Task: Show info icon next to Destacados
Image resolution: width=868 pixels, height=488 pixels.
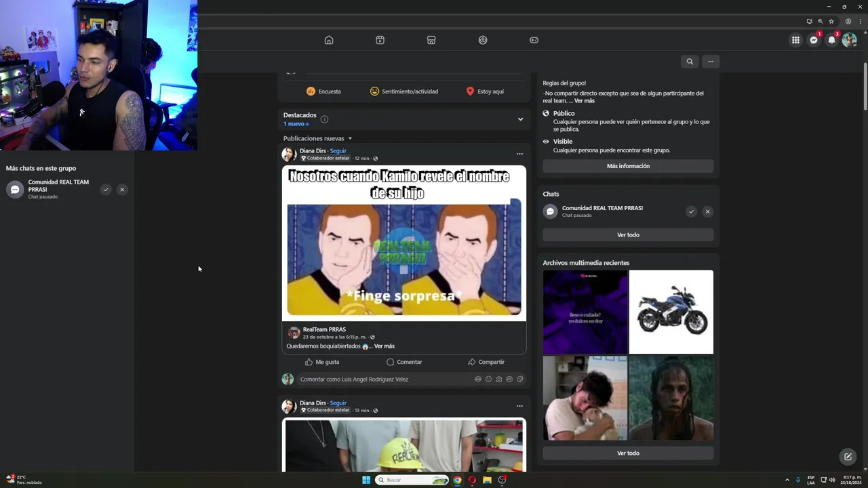Action: pos(324,119)
